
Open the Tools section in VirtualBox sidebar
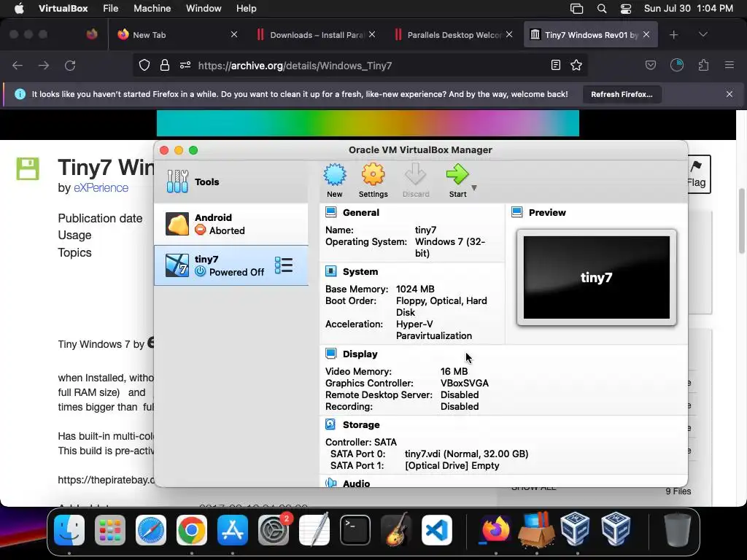pos(231,182)
